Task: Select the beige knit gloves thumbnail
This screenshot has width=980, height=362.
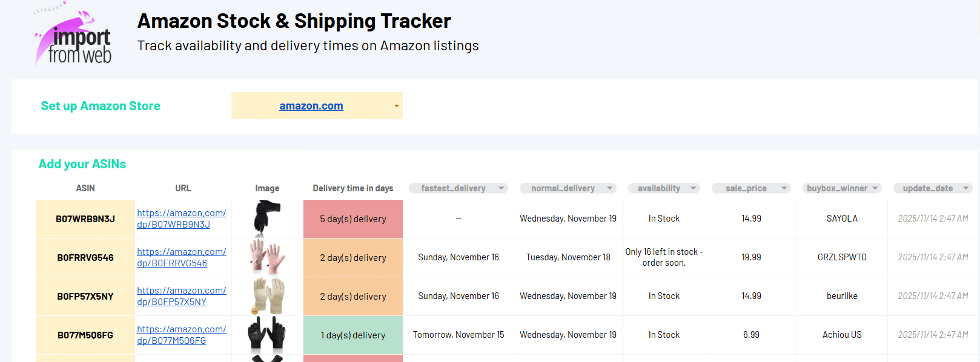Action: 267,295
